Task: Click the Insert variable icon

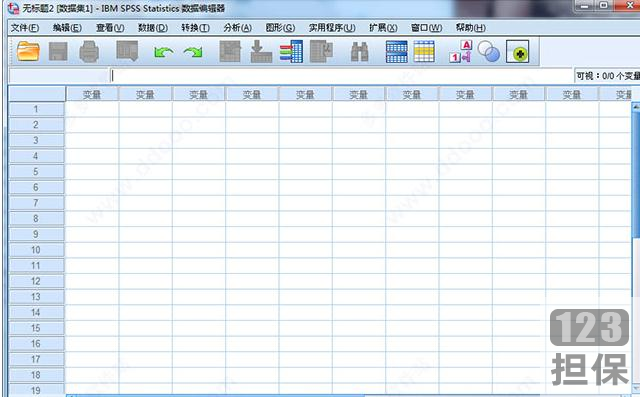Action: [424, 51]
